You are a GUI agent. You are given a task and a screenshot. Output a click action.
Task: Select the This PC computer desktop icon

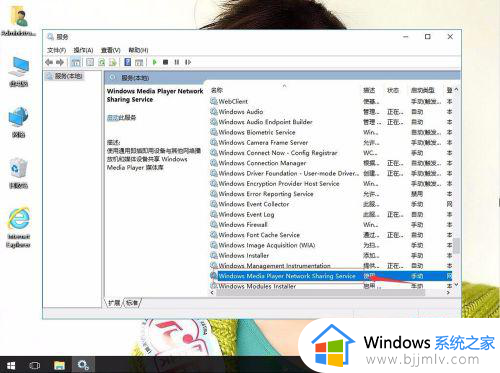19,72
